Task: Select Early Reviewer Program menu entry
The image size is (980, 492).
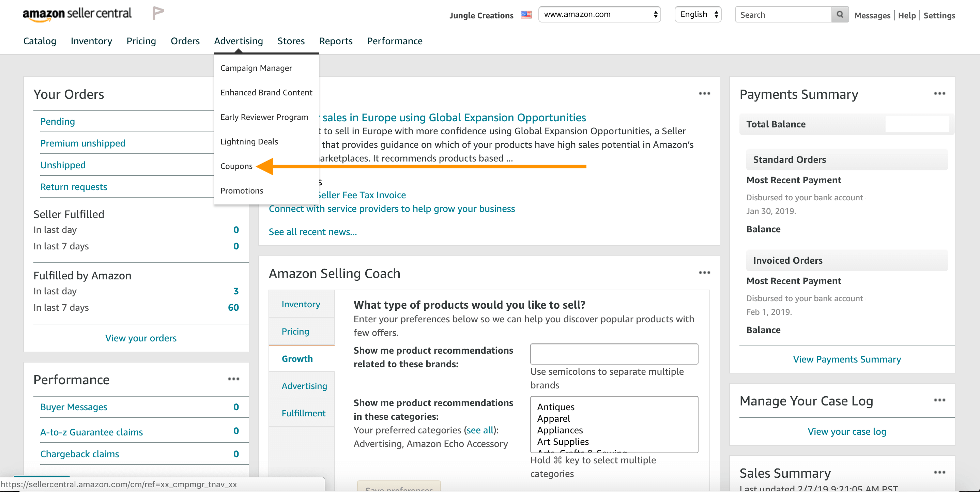Action: click(x=264, y=117)
